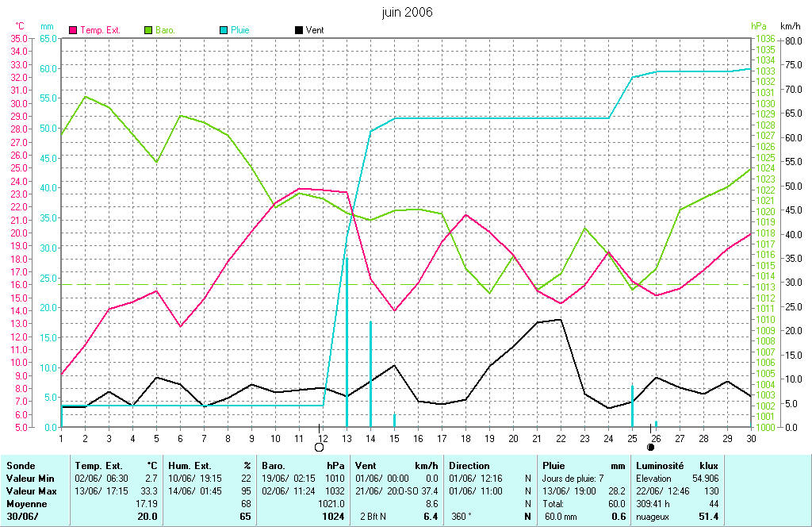Click the tall rain bar on day 13
Screen dimensions: 812x527
pyautogui.click(x=347, y=341)
